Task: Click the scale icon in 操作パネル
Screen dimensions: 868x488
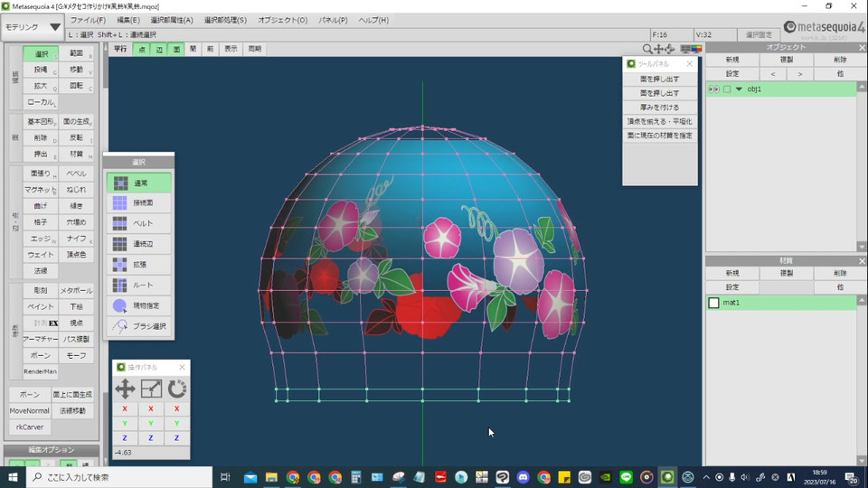Action: click(x=151, y=389)
